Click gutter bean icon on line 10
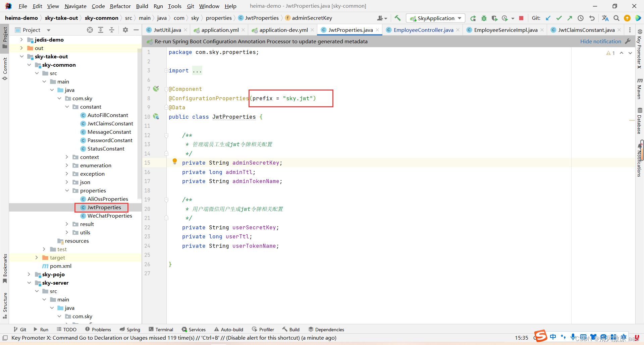Viewport: 644px width, 345px height. (156, 116)
